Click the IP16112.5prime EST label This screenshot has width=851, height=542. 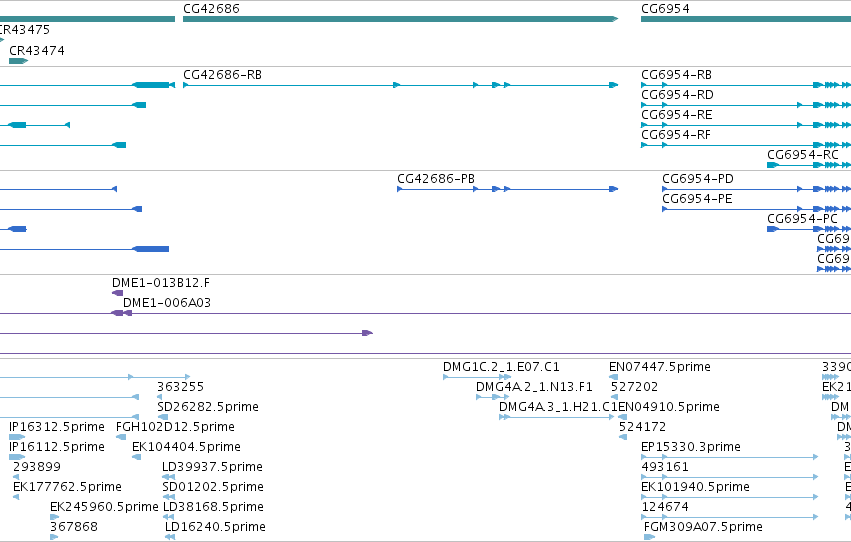tap(57, 448)
